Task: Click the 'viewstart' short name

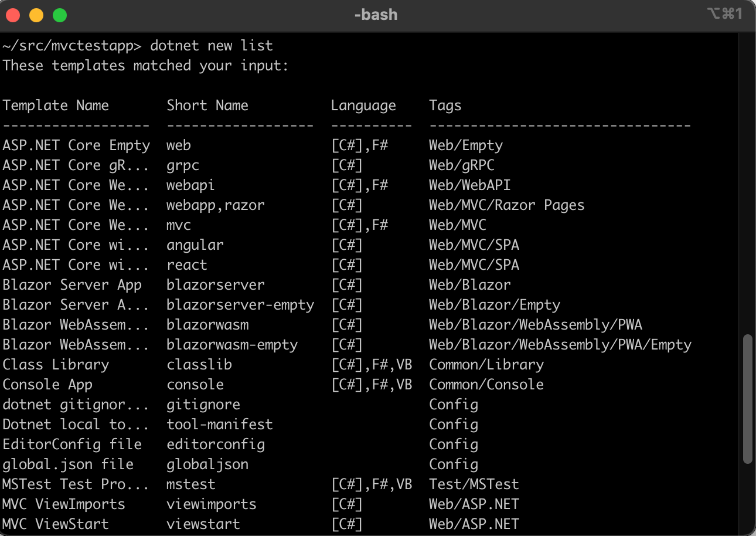Action: point(203,524)
